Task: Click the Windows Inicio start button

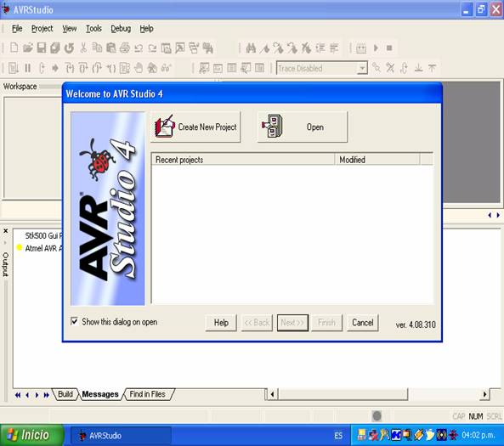Action: pyautogui.click(x=32, y=435)
